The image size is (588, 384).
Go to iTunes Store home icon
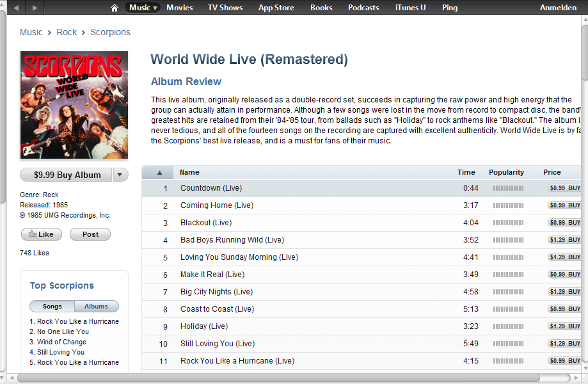click(x=115, y=8)
